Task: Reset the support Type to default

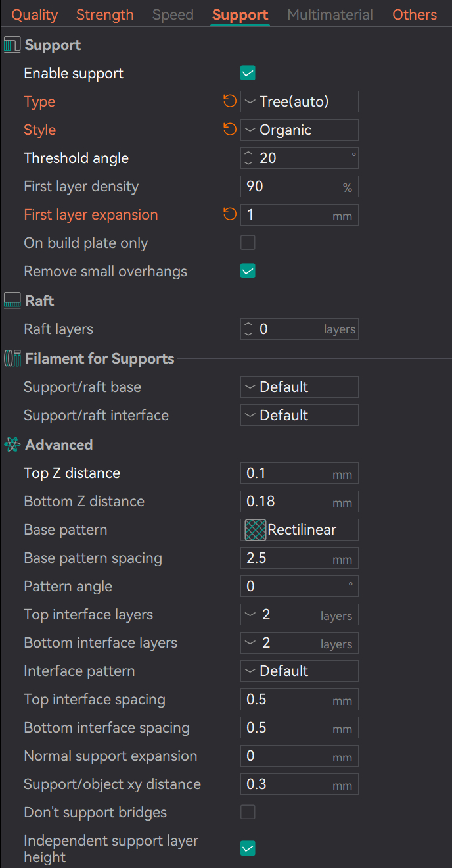Action: [229, 101]
